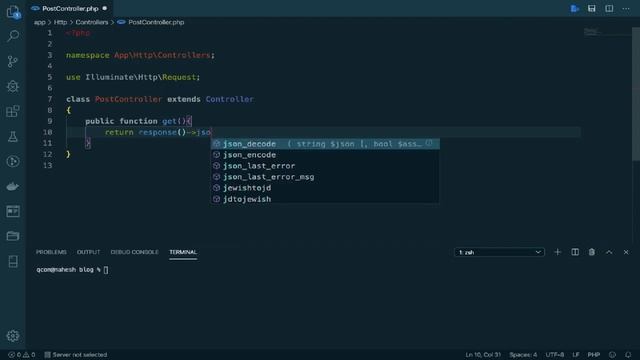This screenshot has width=640, height=360.
Task: Split the terminal panel
Action: [575, 252]
